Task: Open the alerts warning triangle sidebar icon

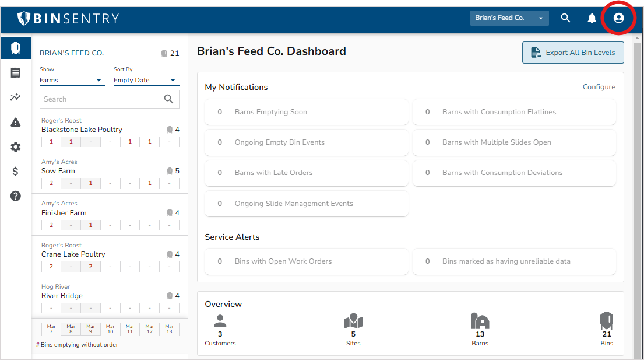Action: pos(16,122)
